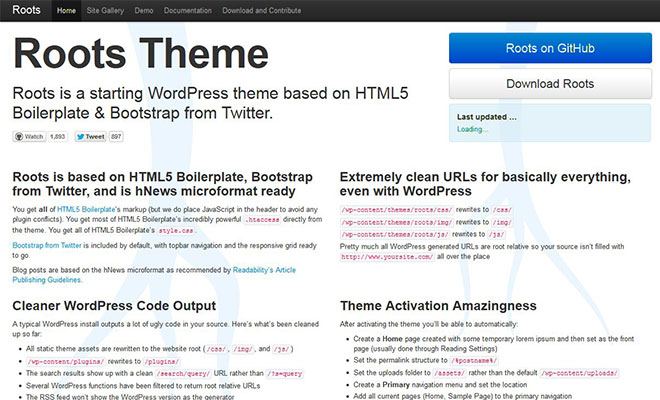Open the Site Gallery nav item
The image size is (660, 400).
[x=105, y=11]
